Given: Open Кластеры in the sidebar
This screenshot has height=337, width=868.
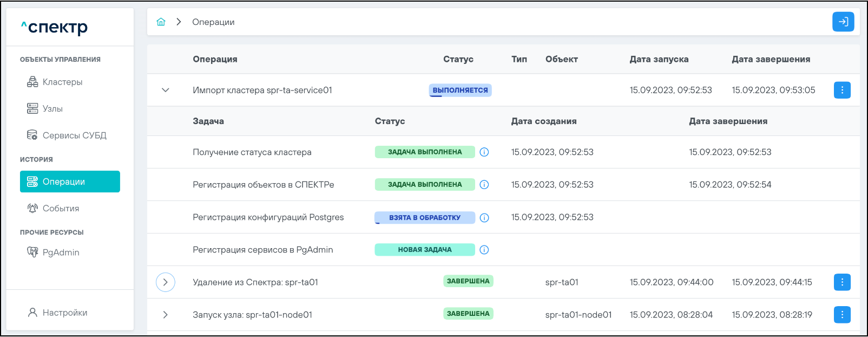Looking at the screenshot, I should 62,82.
